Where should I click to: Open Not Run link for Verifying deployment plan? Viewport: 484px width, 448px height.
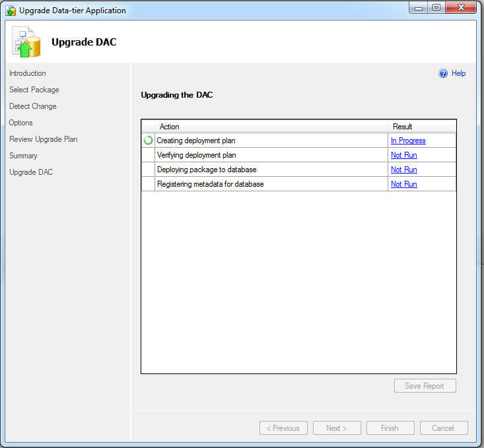(403, 155)
